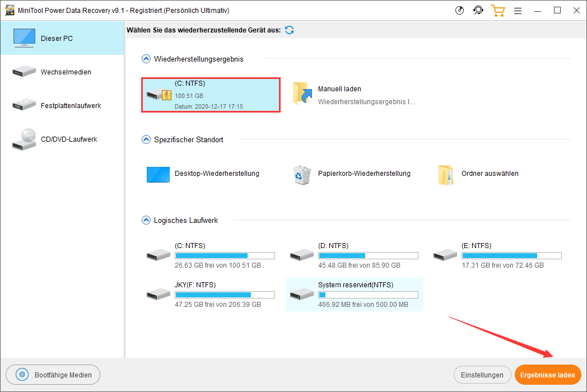Click the logical C: drive disk icon
The height and width of the screenshot is (392, 587).
click(159, 255)
